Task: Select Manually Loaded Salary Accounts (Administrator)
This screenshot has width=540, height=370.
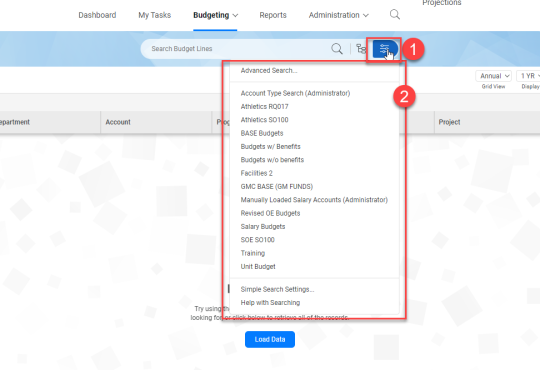Action: (x=314, y=200)
